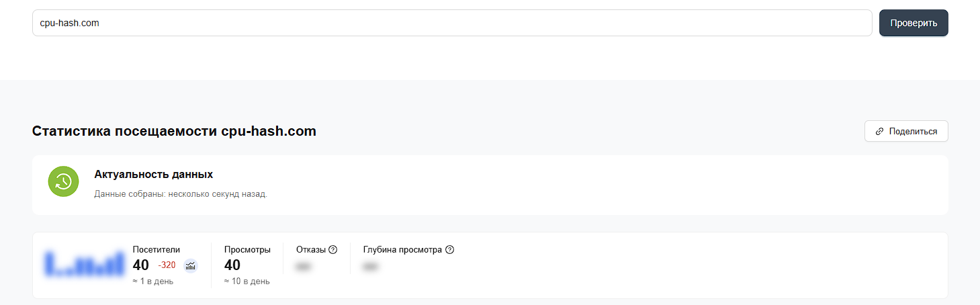The width and height of the screenshot is (980, 305).
Task: Click the Статистика посещаемости cpu-hash.com heading
Action: (174, 131)
